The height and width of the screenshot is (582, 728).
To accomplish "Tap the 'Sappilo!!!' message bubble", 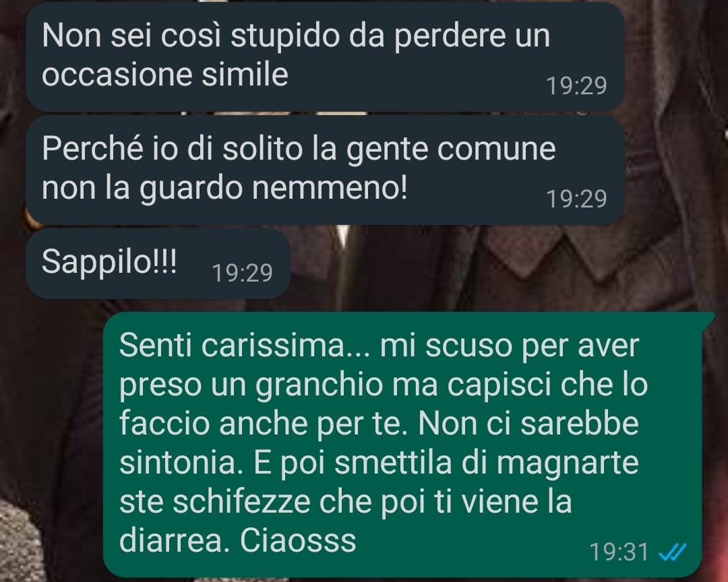I will [x=158, y=263].
